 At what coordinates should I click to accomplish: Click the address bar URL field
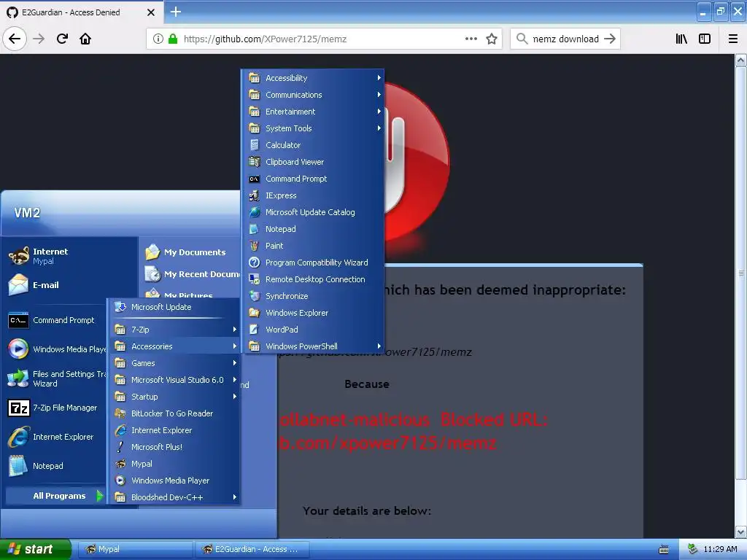click(324, 39)
